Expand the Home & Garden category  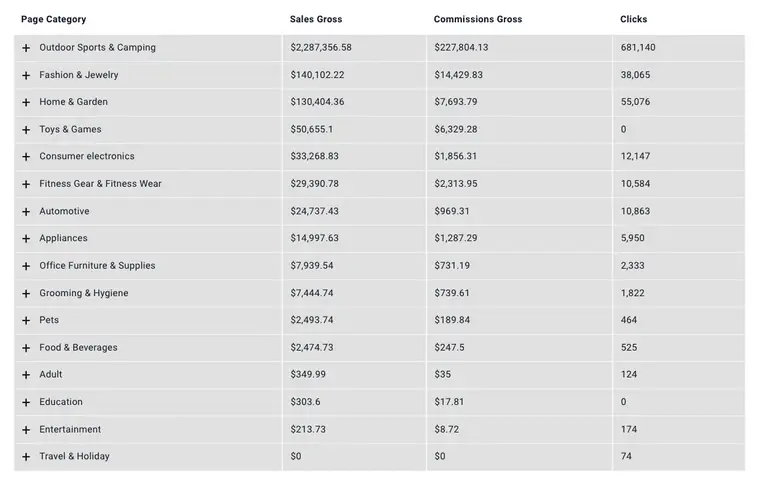26,103
